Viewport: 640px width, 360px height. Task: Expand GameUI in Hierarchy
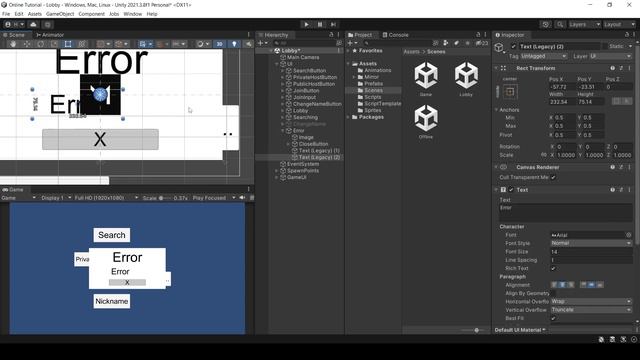[x=277, y=178]
